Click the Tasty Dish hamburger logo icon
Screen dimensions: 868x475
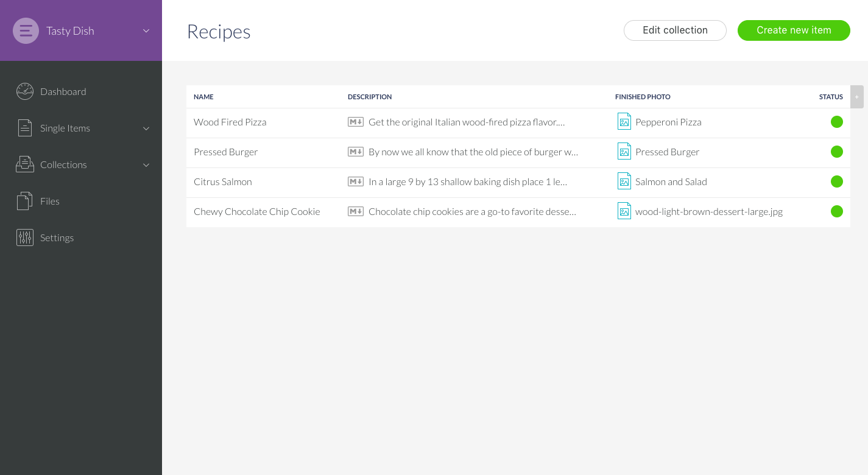tap(26, 30)
